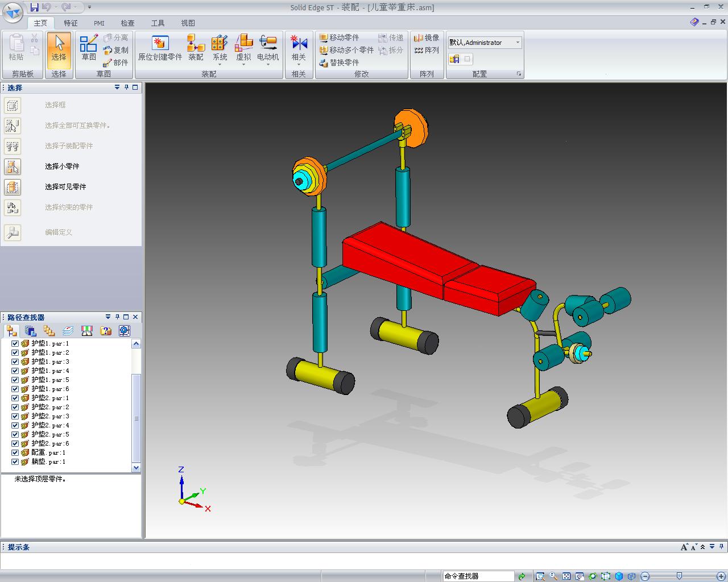Expand the 电动机 (Motor) dropdown
The width and height of the screenshot is (728, 582).
pyautogui.click(x=268, y=64)
